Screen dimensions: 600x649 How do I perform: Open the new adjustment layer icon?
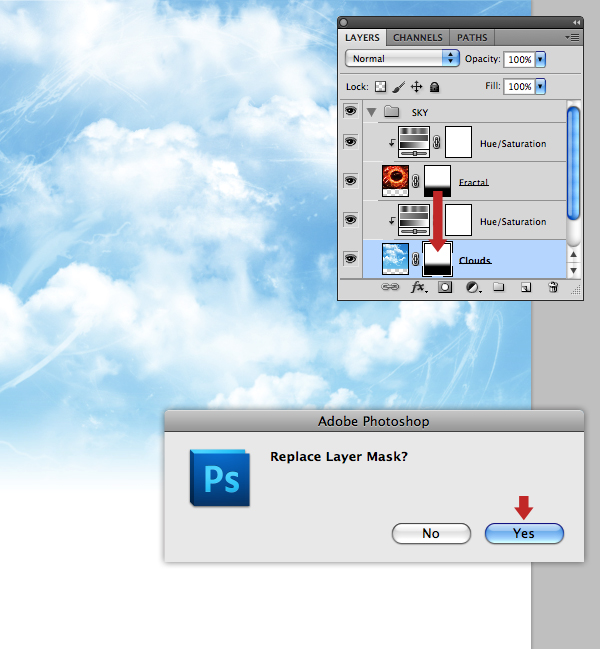473,287
